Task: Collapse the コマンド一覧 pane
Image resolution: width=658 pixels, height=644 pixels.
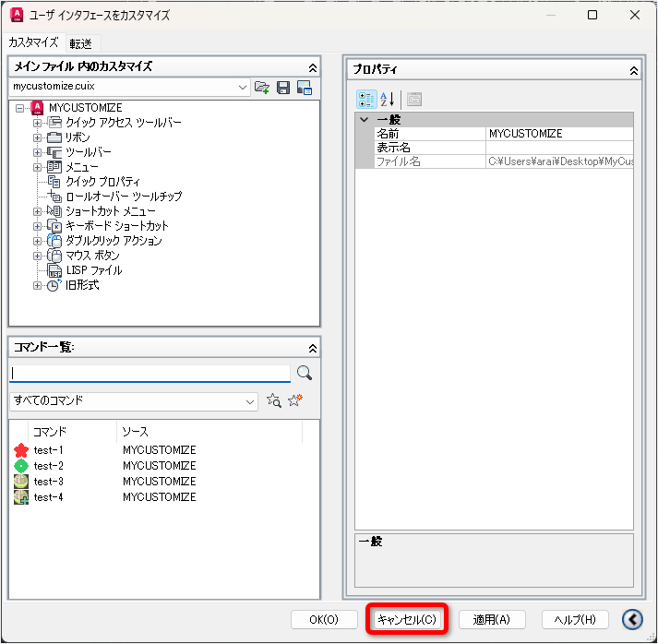Action: [313, 348]
